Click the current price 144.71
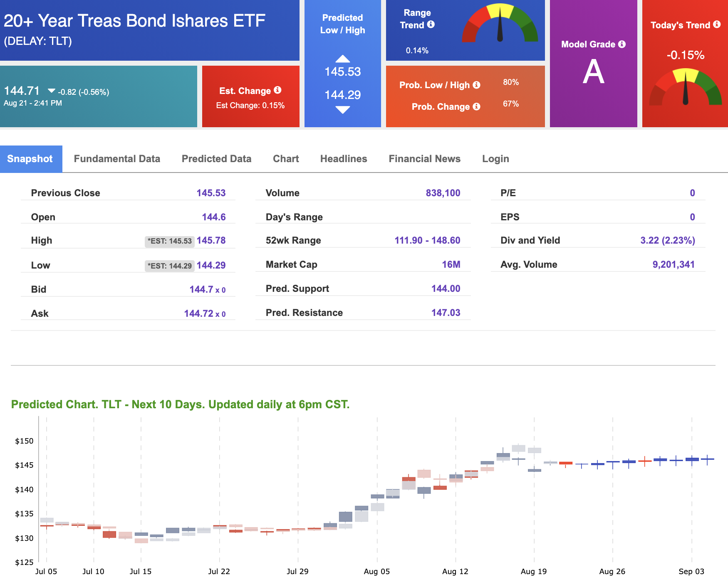This screenshot has height=582, width=728. tap(22, 91)
